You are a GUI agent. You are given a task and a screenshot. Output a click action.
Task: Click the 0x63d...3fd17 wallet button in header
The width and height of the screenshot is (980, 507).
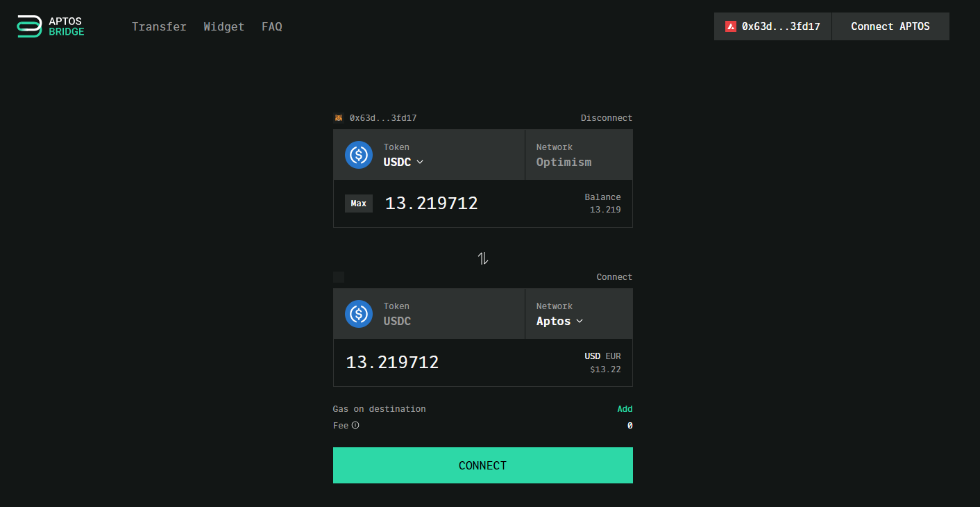coord(772,26)
